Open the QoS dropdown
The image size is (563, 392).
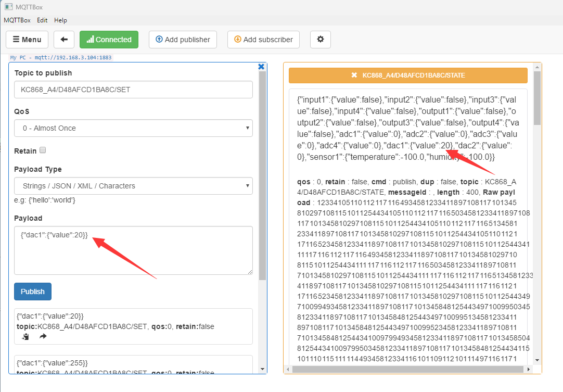(x=133, y=128)
